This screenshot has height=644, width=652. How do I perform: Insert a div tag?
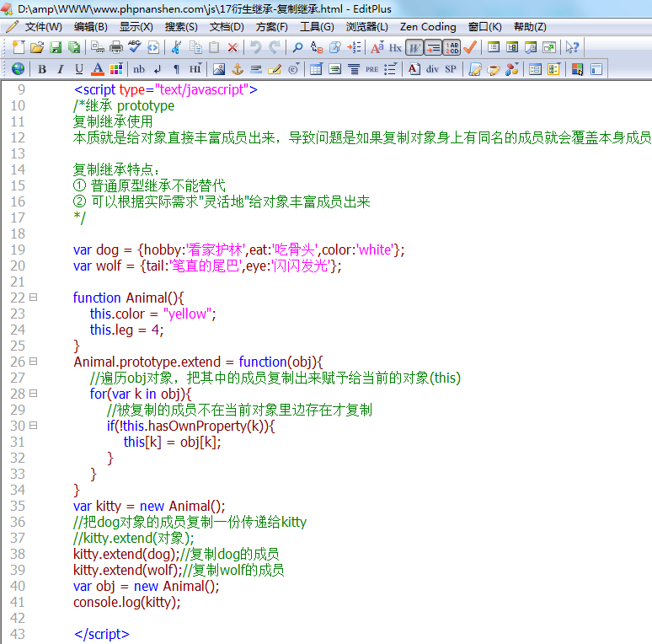(432, 69)
